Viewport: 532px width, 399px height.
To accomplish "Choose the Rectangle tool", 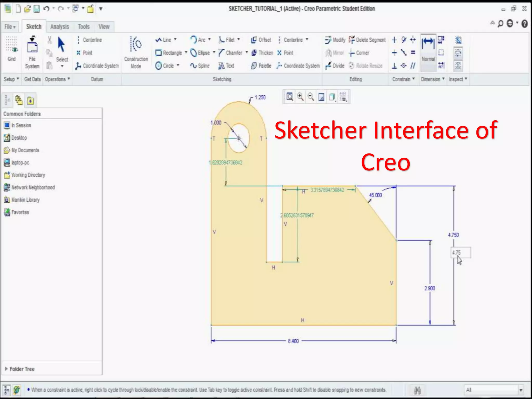I will [x=169, y=53].
